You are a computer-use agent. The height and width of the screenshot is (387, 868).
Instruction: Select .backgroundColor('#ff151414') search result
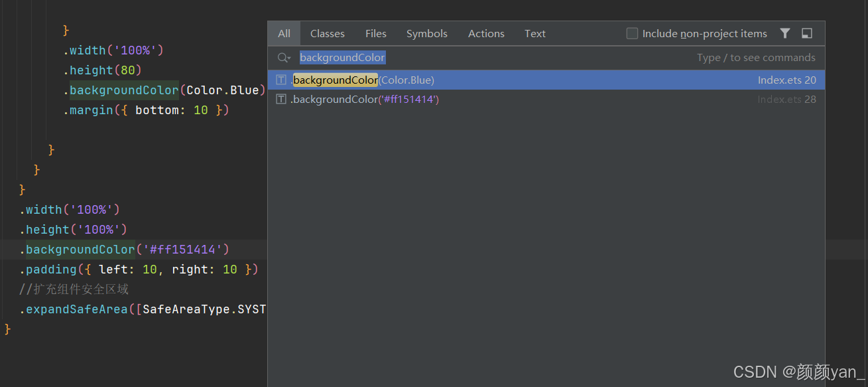pyautogui.click(x=546, y=100)
